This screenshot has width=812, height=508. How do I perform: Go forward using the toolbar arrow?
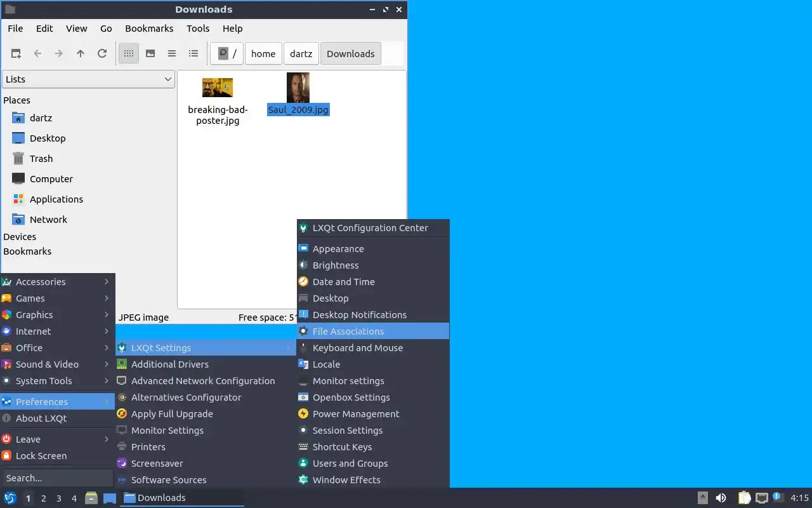click(59, 54)
